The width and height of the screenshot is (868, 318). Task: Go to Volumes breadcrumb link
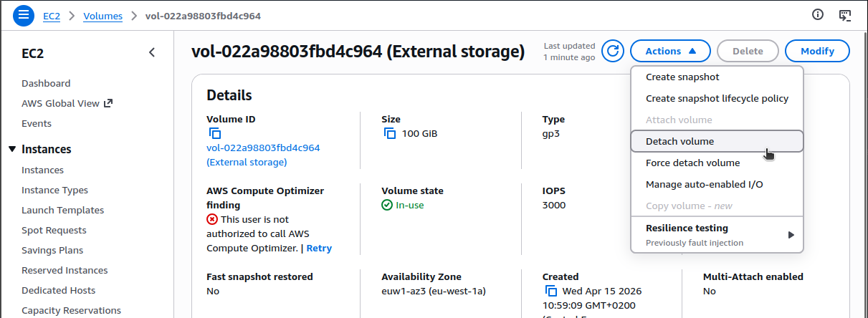pyautogui.click(x=102, y=16)
